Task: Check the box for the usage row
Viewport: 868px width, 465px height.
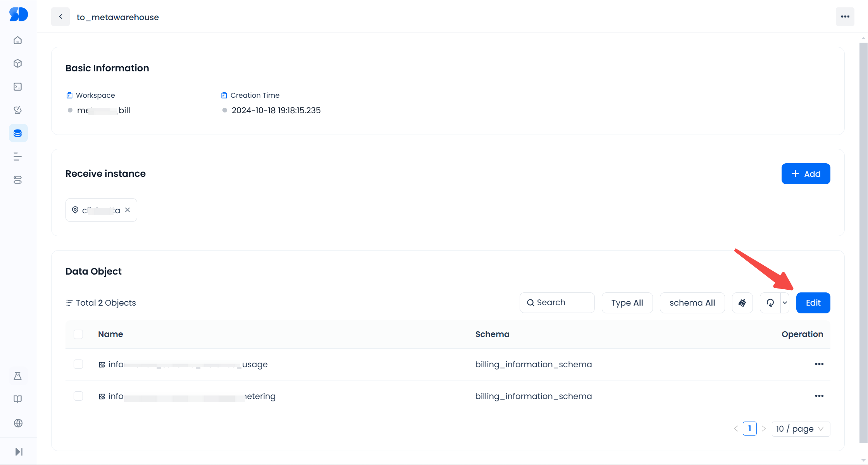Action: 78,364
